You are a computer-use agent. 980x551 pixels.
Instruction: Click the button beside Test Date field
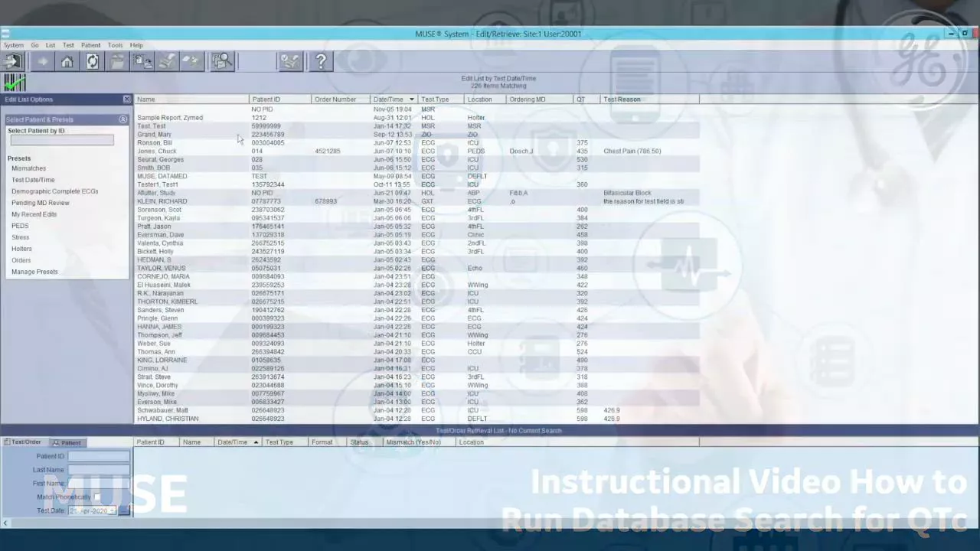pos(124,510)
